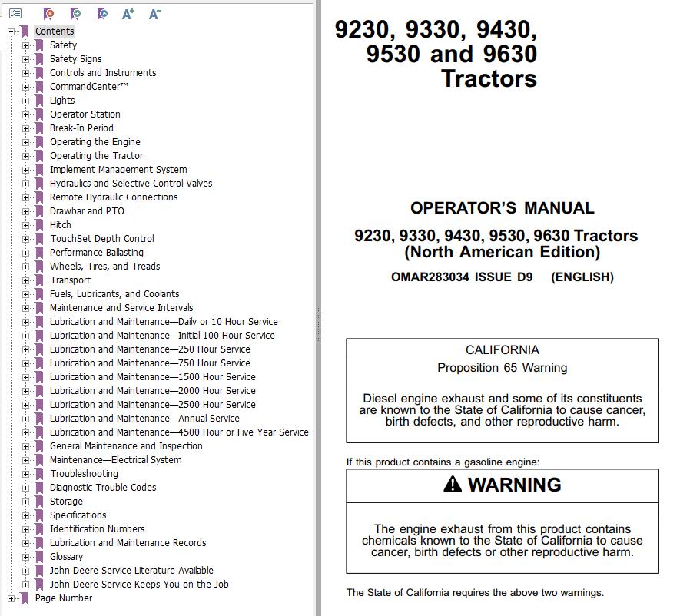The image size is (690, 616).
Task: Click the add new bookmark icon
Action: click(75, 14)
